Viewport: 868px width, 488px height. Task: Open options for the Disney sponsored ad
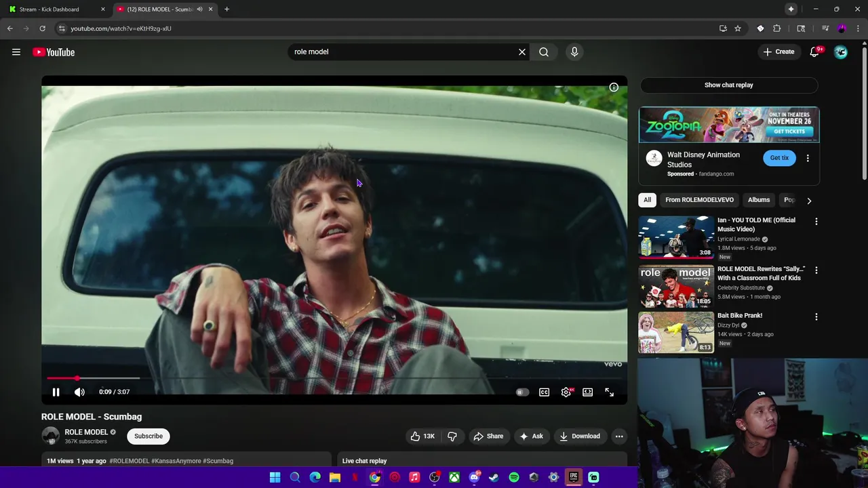coord(808,158)
